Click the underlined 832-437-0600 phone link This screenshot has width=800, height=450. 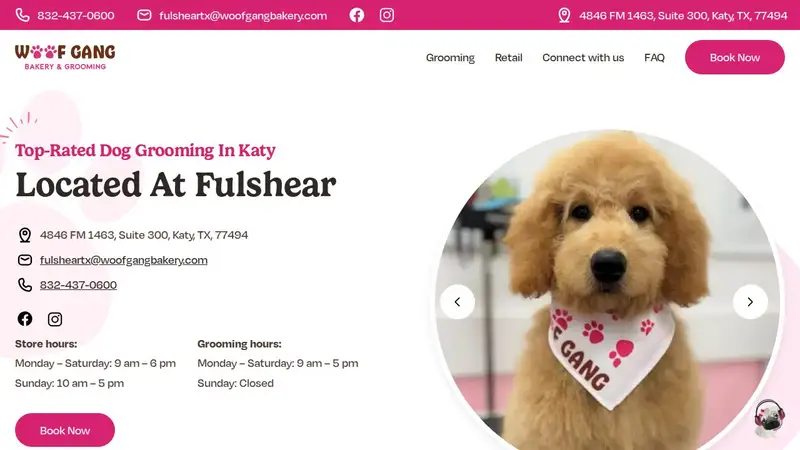78,285
